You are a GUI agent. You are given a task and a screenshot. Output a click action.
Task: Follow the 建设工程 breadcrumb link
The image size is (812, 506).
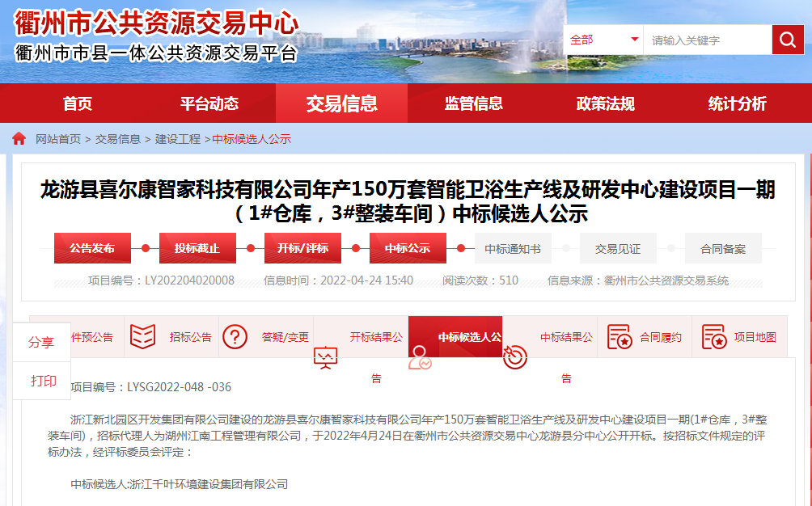[x=178, y=139]
